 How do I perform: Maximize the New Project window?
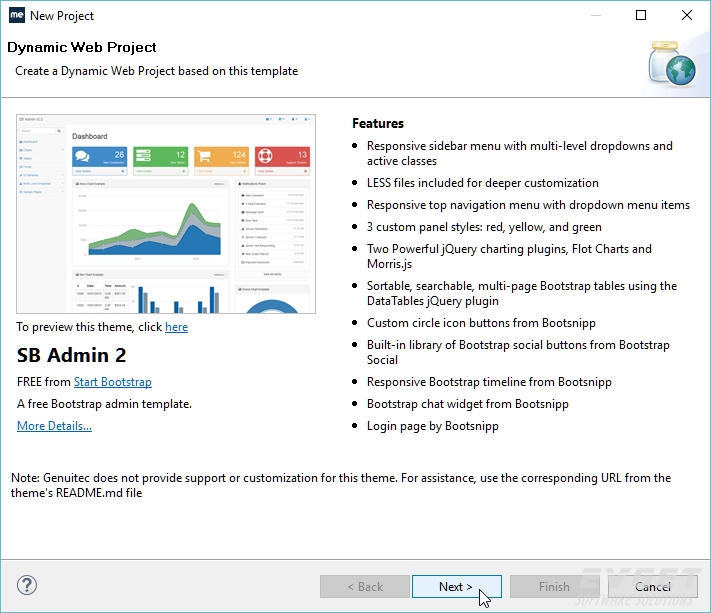641,15
